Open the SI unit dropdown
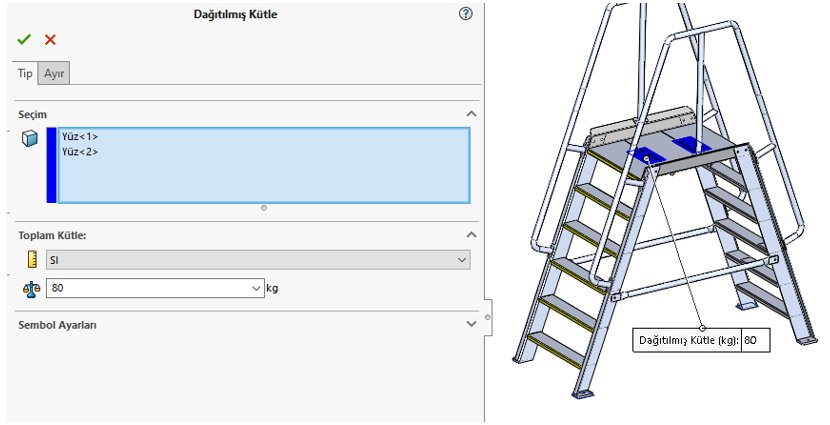This screenshot has width=830, height=425. click(x=258, y=260)
